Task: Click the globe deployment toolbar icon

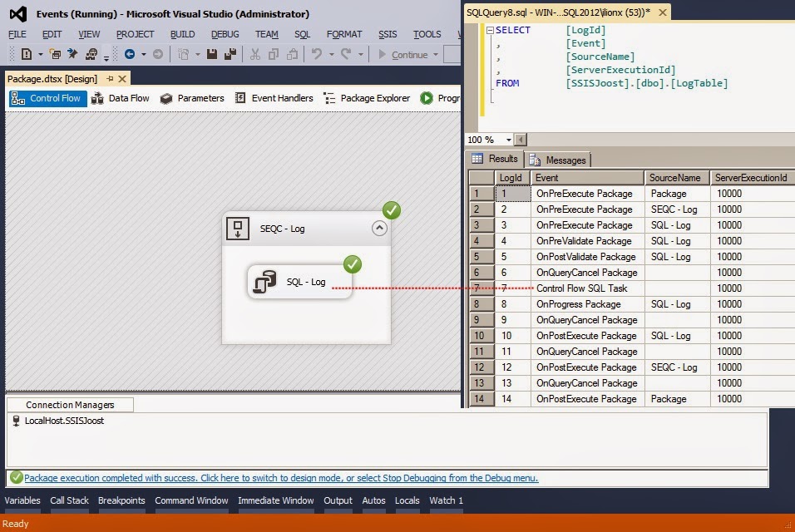Action: coord(91,54)
